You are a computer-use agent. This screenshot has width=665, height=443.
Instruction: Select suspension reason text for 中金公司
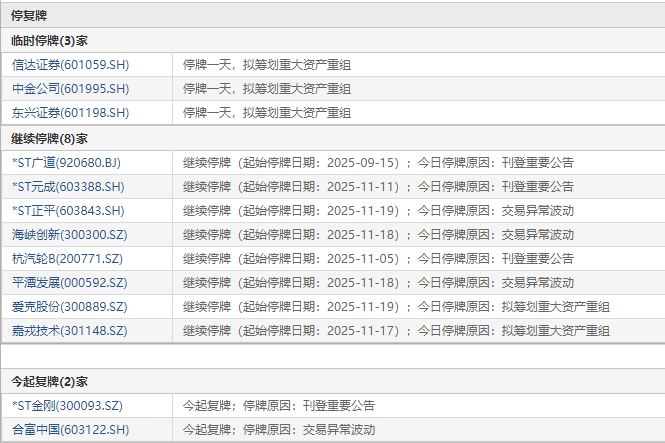point(267,89)
